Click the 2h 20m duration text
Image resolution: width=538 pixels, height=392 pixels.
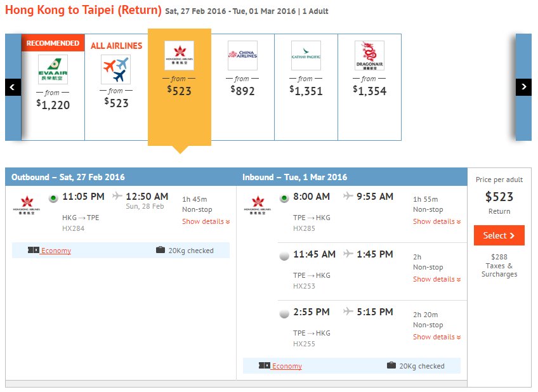(x=426, y=315)
